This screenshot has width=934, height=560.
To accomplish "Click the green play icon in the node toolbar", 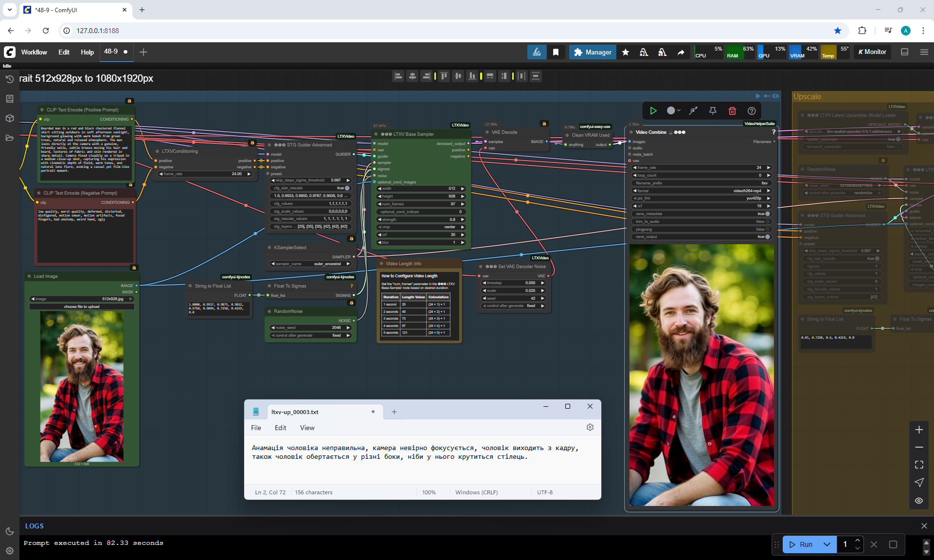I will coord(653,111).
